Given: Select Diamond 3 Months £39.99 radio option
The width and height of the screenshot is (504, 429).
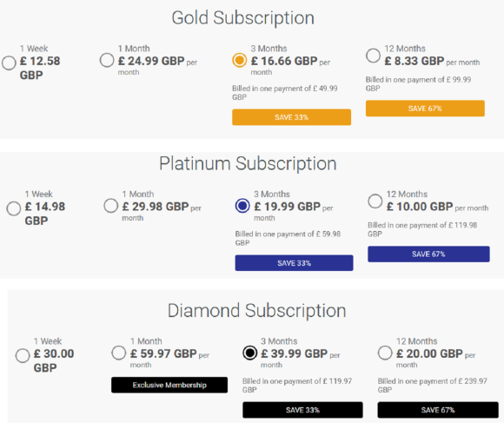Looking at the screenshot, I should pos(249,353).
